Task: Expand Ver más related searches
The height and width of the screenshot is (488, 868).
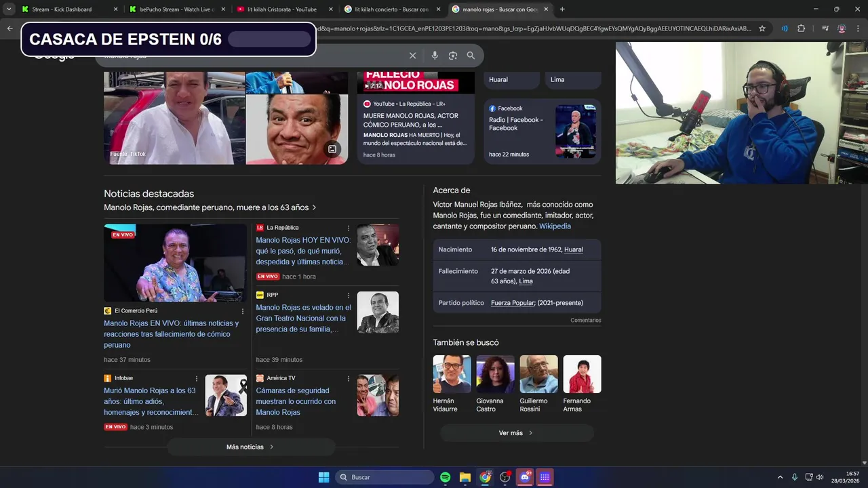Action: coord(517,433)
